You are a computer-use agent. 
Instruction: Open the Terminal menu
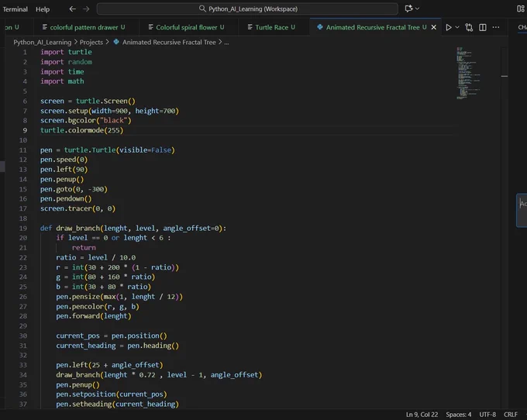(15, 9)
